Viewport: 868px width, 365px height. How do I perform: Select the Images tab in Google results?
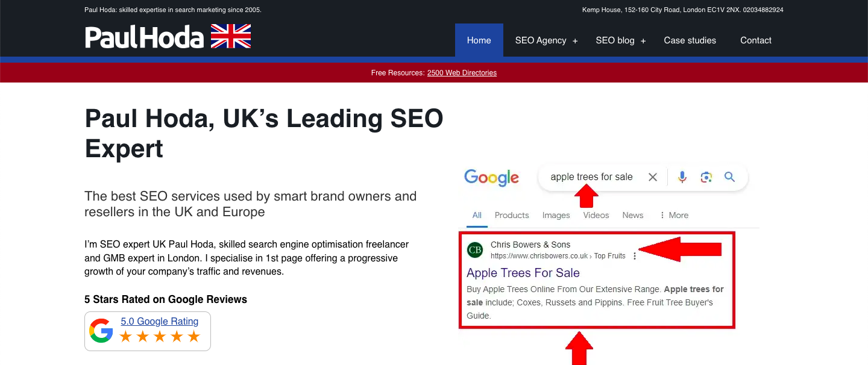556,215
